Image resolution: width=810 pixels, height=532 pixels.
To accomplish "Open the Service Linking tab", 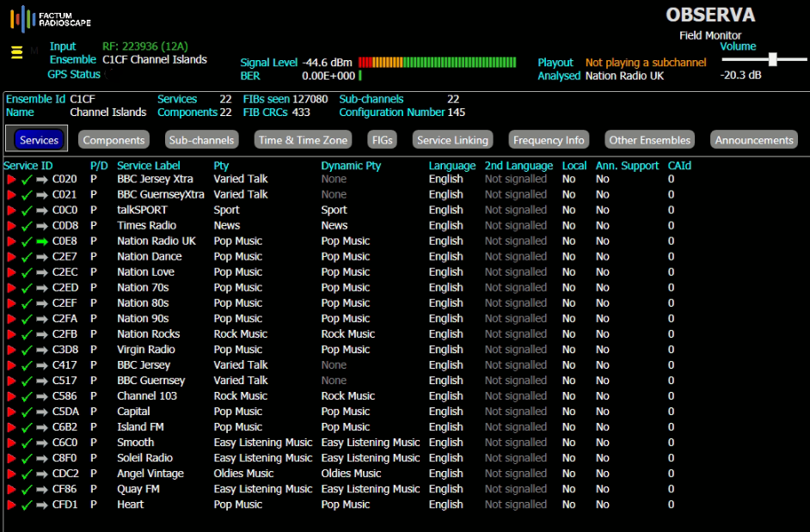I will 452,140.
